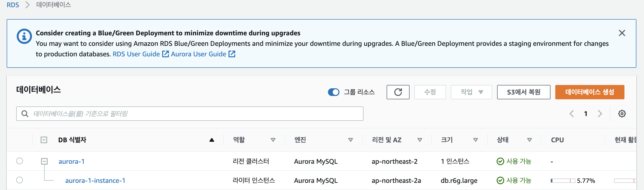This screenshot has width=644, height=190.
Task: Click aurora-1 사용 가능 status check icon
Action: [500, 161]
